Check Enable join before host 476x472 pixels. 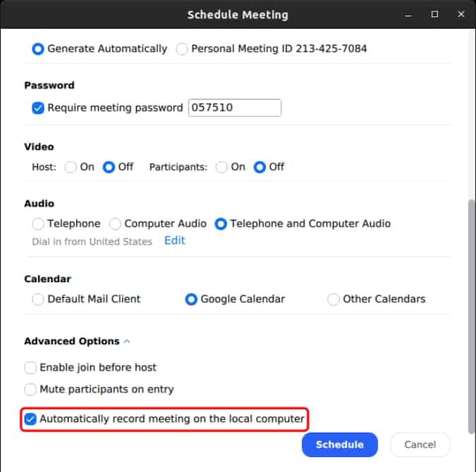30,368
